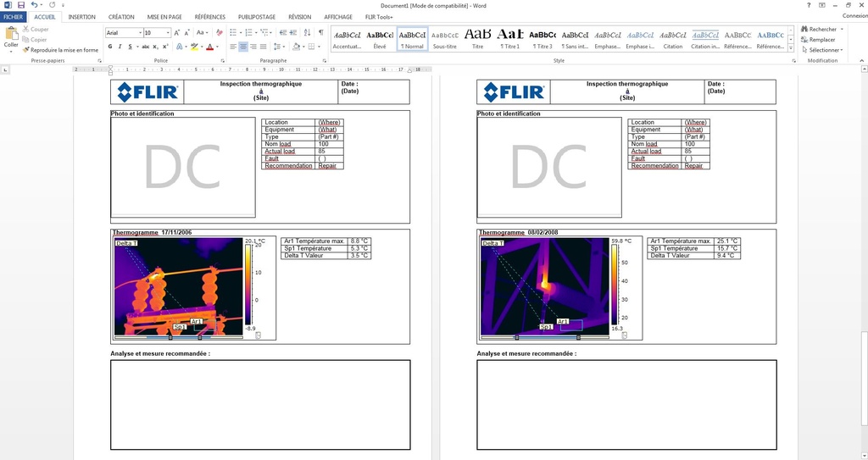Image resolution: width=868 pixels, height=460 pixels.
Task: Align text to the left
Action: [233, 47]
